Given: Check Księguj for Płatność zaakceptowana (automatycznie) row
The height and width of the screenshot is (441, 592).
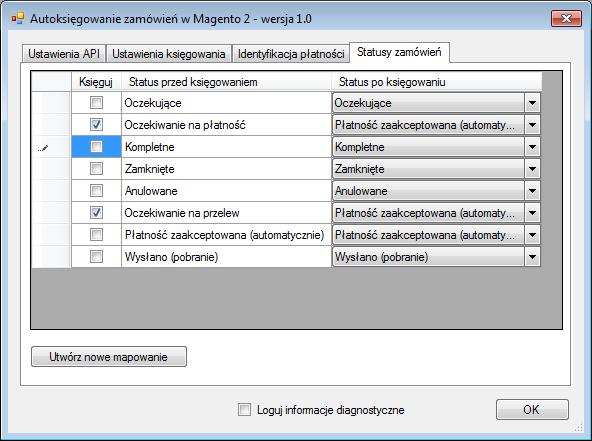Looking at the screenshot, I should [96, 234].
